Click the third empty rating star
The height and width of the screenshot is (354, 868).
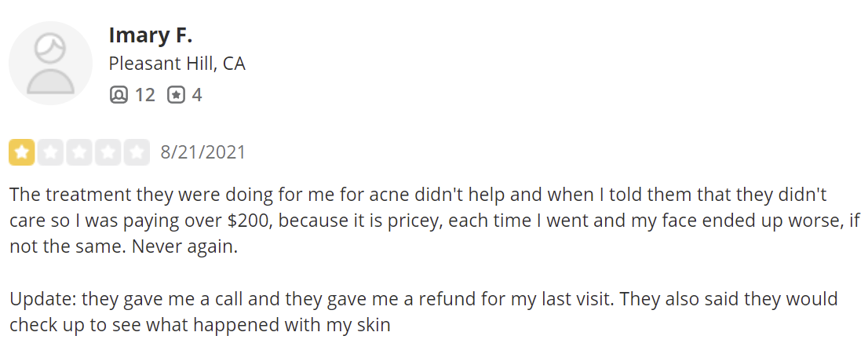click(x=79, y=152)
